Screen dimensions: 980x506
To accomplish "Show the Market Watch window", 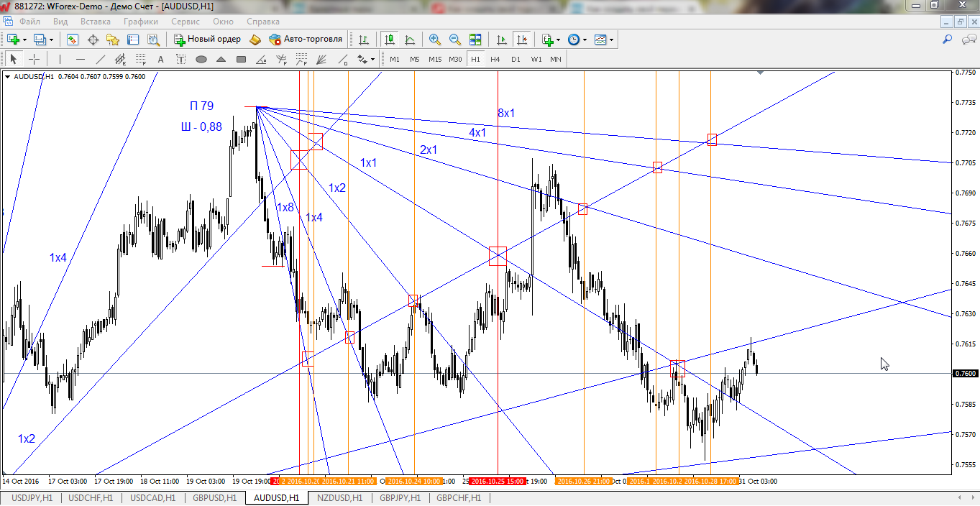I will (x=73, y=40).
